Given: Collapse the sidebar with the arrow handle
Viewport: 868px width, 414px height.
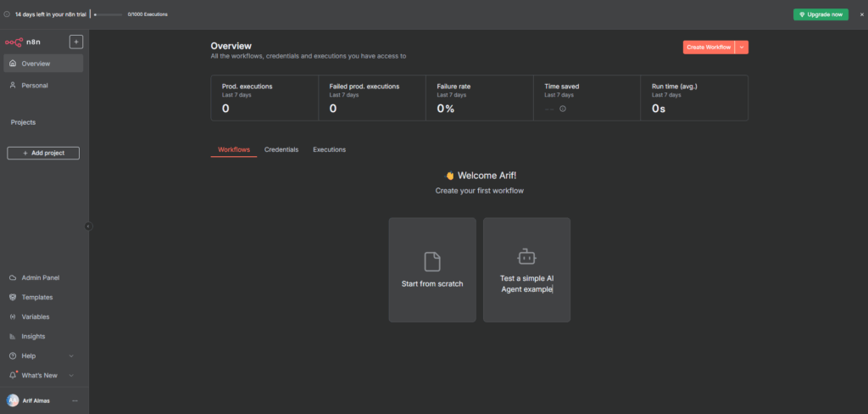Looking at the screenshot, I should coord(88,227).
